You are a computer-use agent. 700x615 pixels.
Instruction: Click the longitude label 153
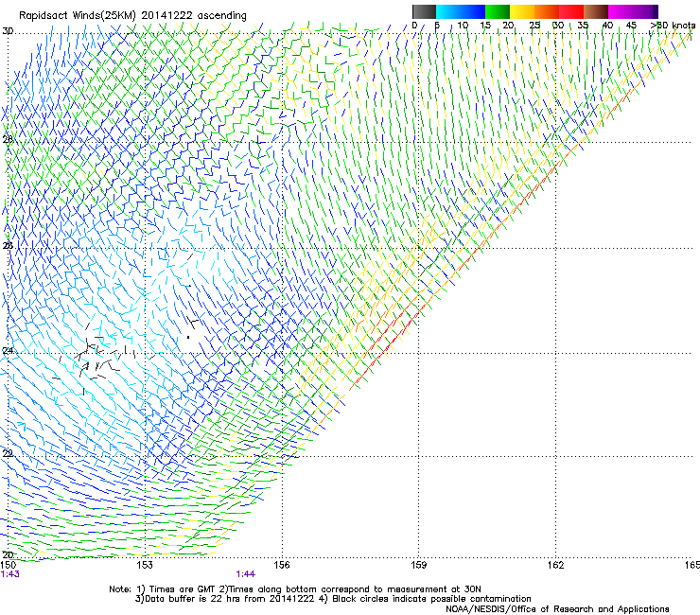click(145, 565)
